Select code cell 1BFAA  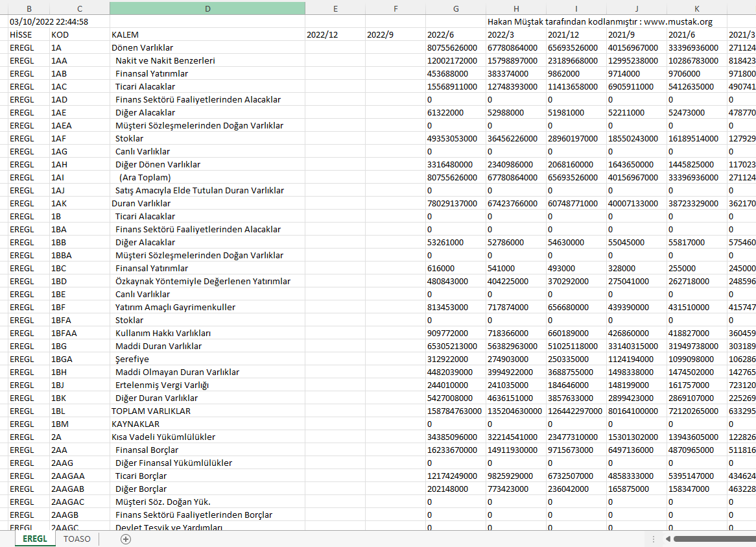65,333
